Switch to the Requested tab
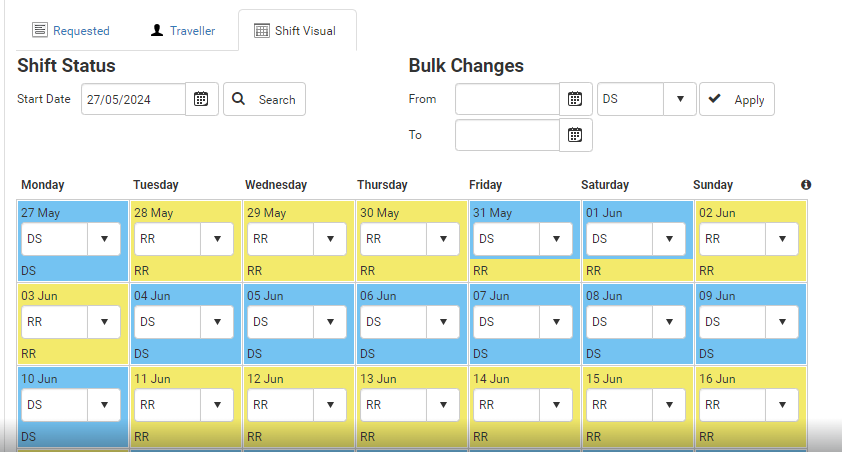The image size is (842, 452). pyautogui.click(x=71, y=31)
